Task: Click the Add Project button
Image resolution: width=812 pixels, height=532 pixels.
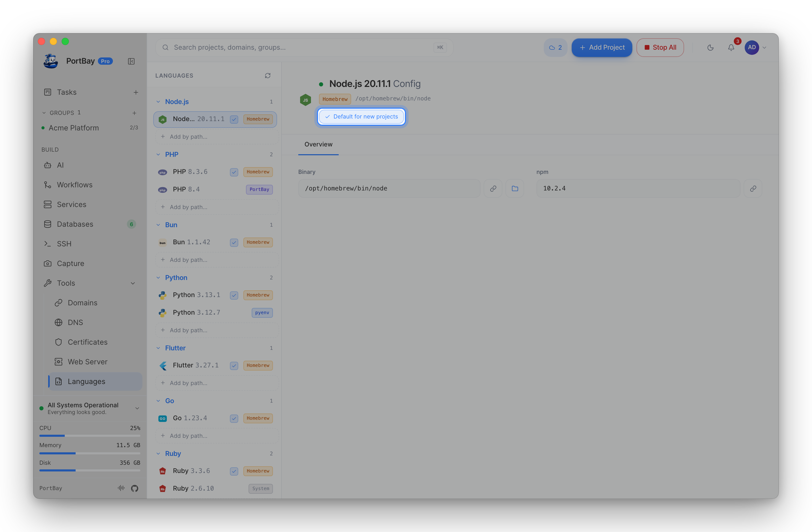Action: pyautogui.click(x=602, y=47)
